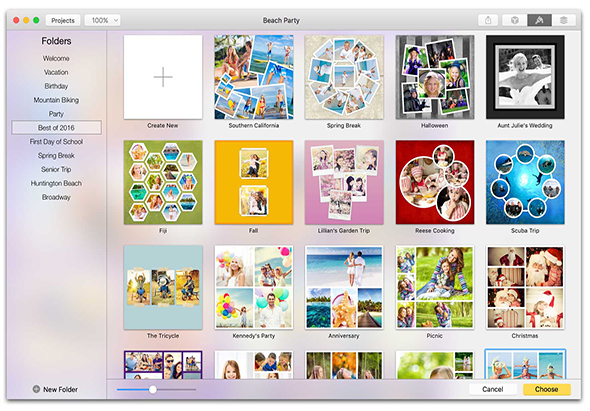Open the First Day of School folder

pos(56,142)
